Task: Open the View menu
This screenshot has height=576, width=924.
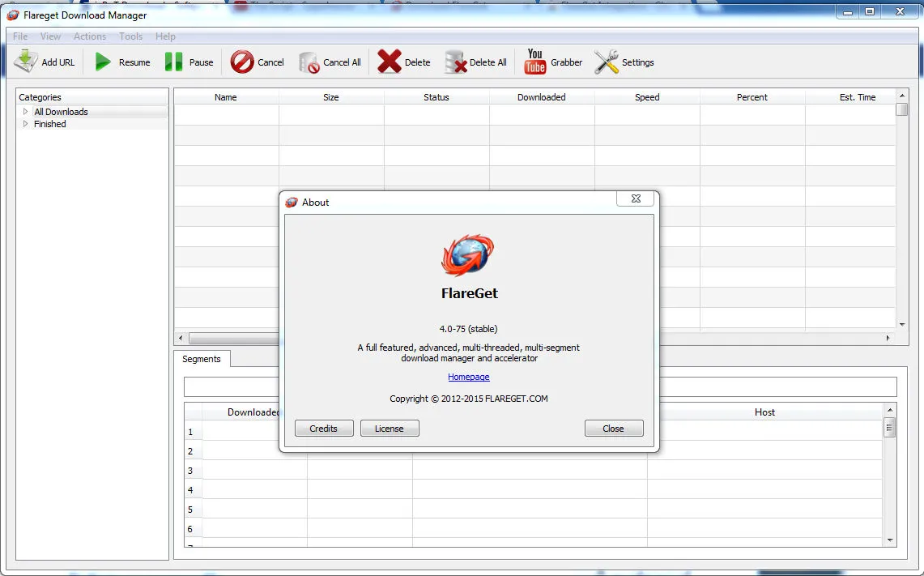Action: [50, 36]
